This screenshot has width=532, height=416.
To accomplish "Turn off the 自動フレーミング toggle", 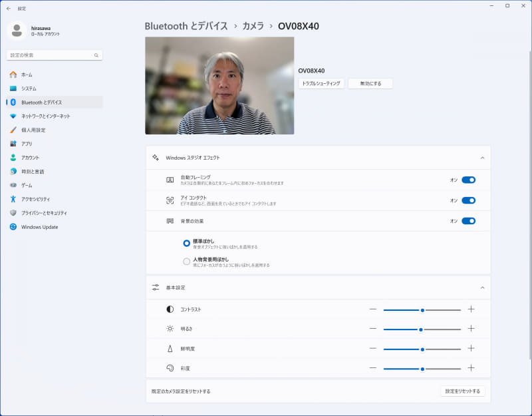I will tap(467, 178).
